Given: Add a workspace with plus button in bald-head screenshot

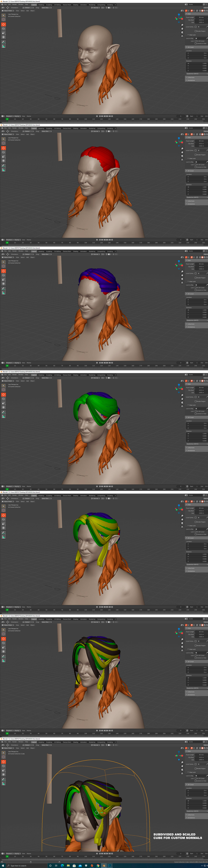Looking at the screenshot, I should click(115, 5).
